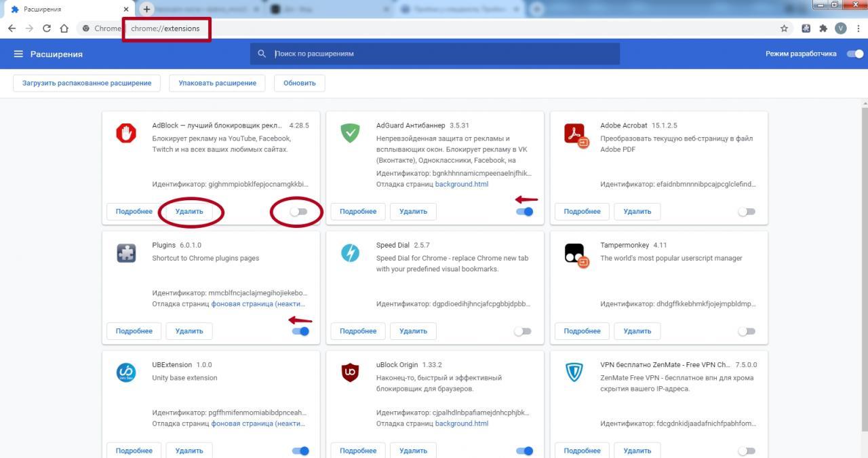The width and height of the screenshot is (868, 458).
Task: Click the Plugins puzzle icon
Action: (x=126, y=253)
